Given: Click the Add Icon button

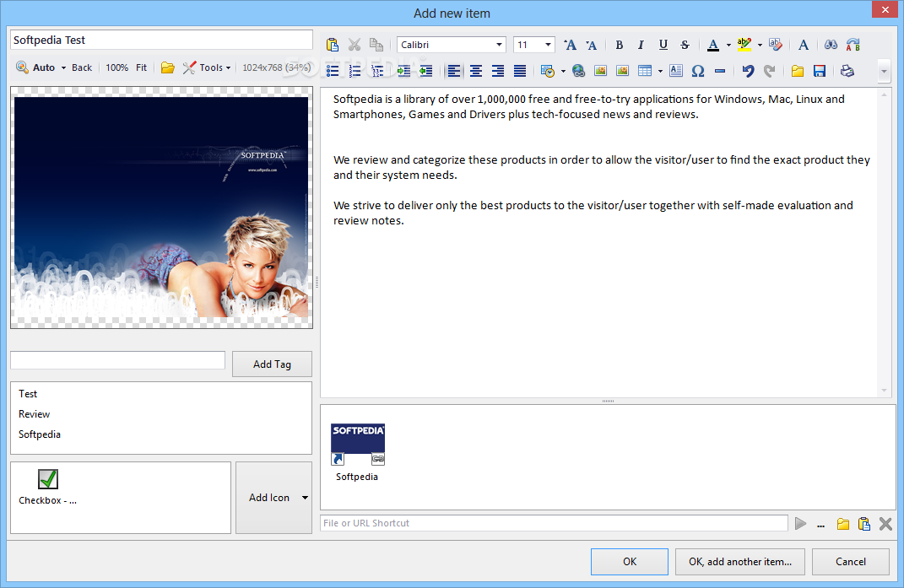Looking at the screenshot, I should tap(273, 498).
